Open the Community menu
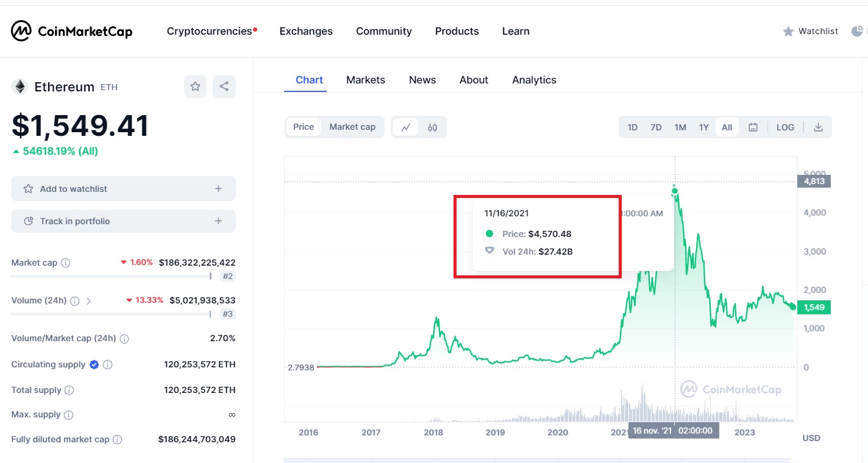This screenshot has height=463, width=868. 384,31
